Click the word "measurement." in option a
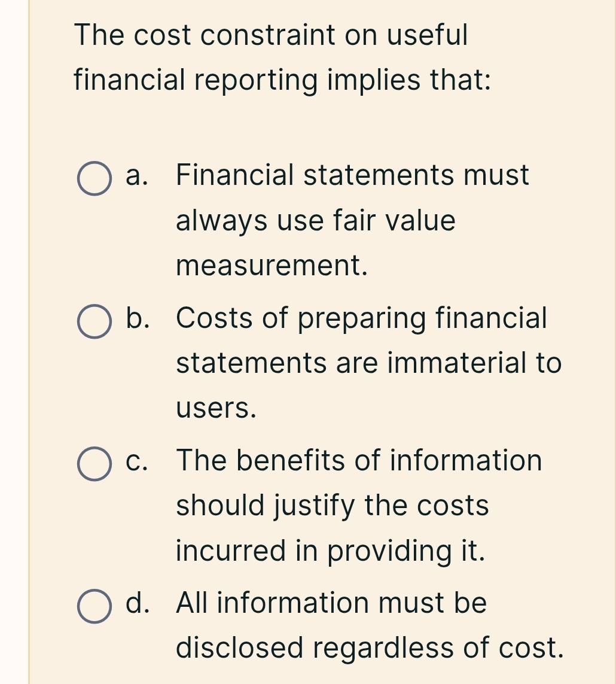The height and width of the screenshot is (684, 616). click(x=272, y=266)
